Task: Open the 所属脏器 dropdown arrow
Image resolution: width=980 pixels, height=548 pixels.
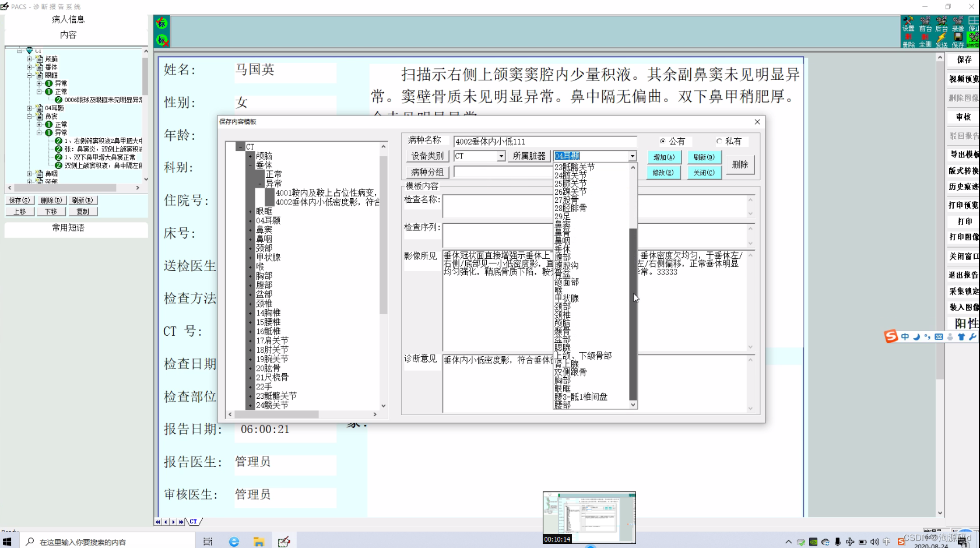Action: coord(632,156)
